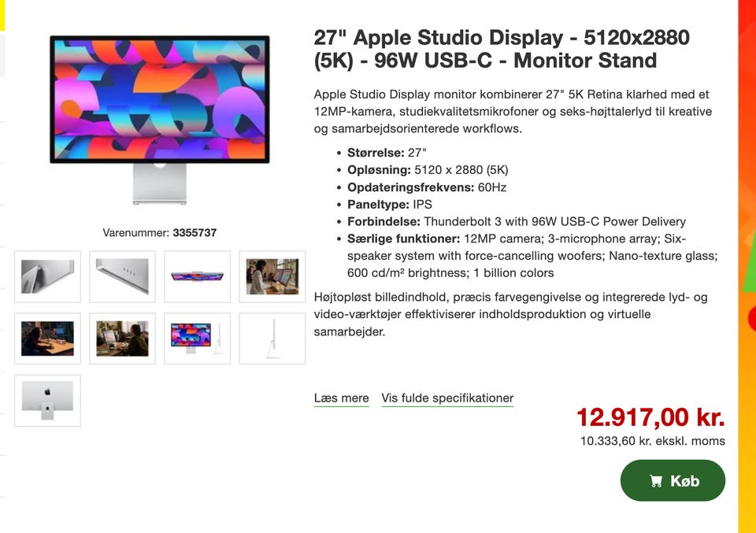Click the price ekskl. moms text
The image size is (756, 533).
tap(652, 441)
